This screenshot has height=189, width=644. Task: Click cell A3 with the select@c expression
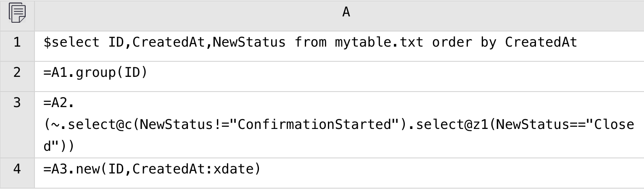pyautogui.click(x=339, y=125)
